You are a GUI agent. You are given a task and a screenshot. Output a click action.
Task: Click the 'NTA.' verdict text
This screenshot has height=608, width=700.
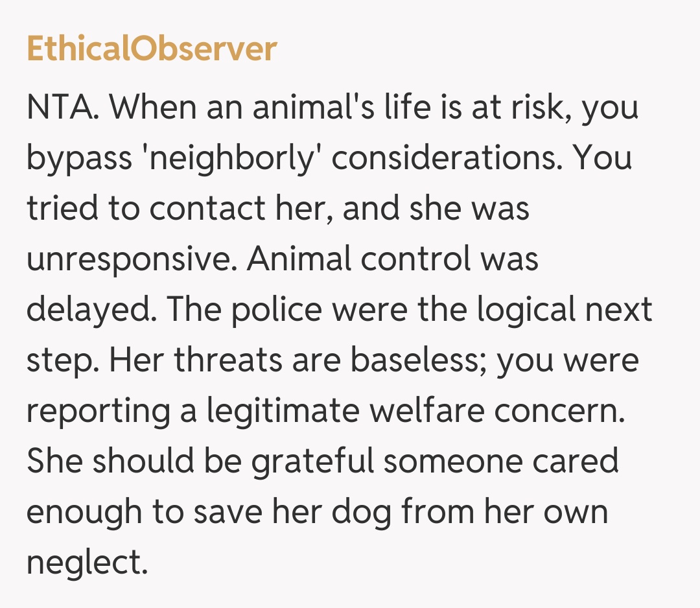tap(63, 107)
